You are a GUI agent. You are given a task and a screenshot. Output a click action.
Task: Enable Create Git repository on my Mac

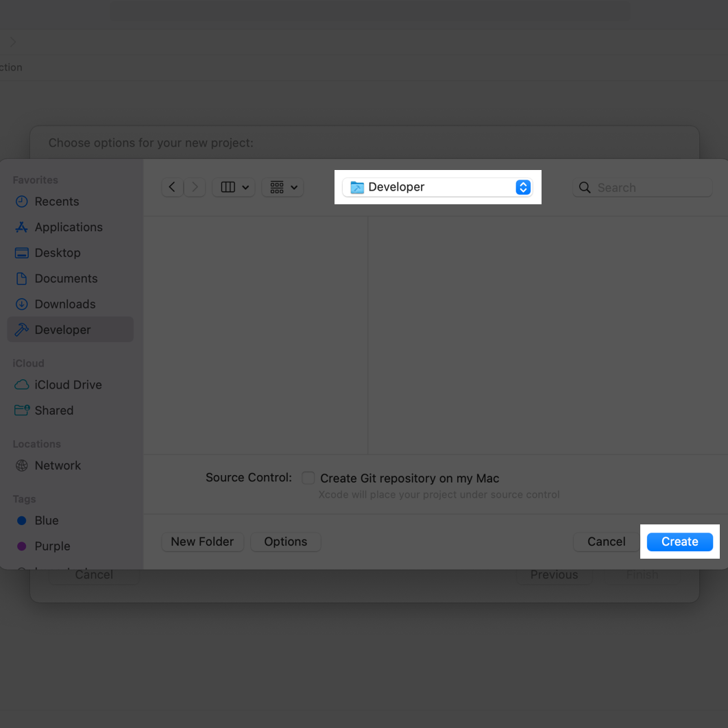(308, 478)
